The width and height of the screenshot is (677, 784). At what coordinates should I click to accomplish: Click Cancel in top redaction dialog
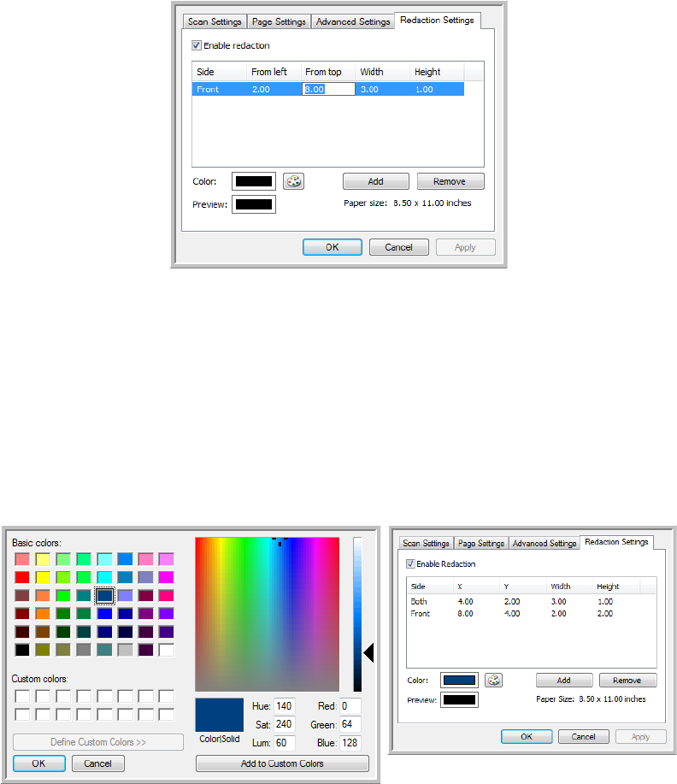(398, 247)
